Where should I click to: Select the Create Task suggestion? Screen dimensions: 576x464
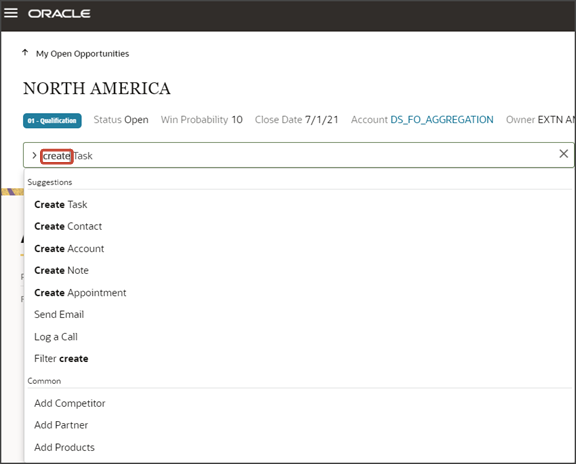(61, 204)
